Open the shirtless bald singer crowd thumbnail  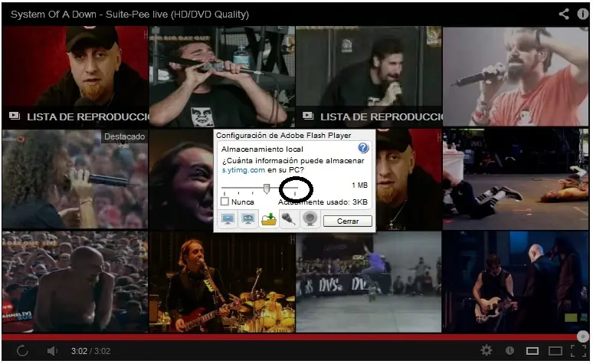[x=75, y=282]
